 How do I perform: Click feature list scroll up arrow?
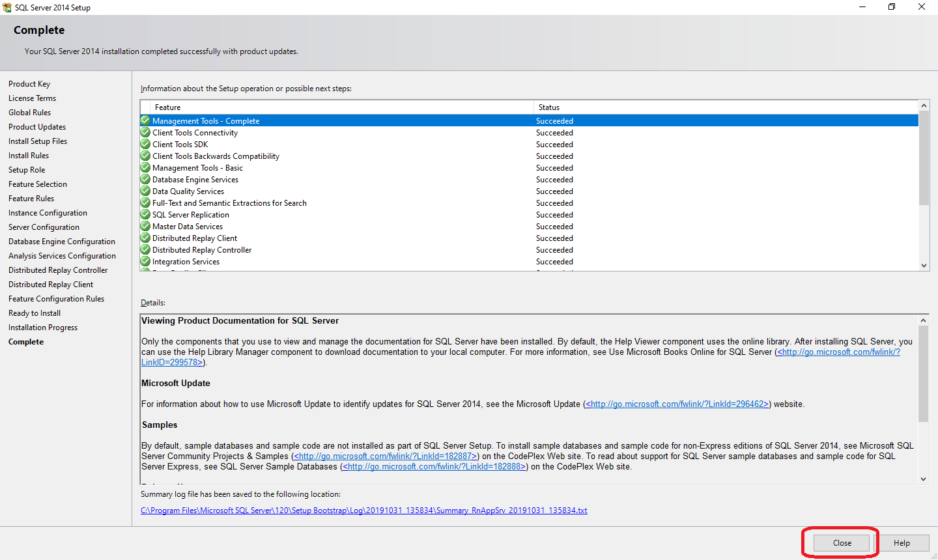924,105
